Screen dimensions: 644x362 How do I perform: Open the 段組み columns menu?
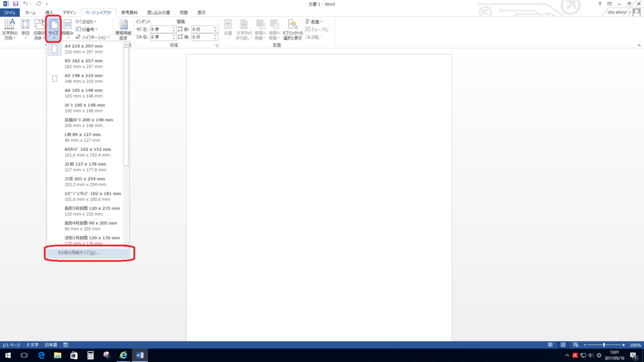68,29
